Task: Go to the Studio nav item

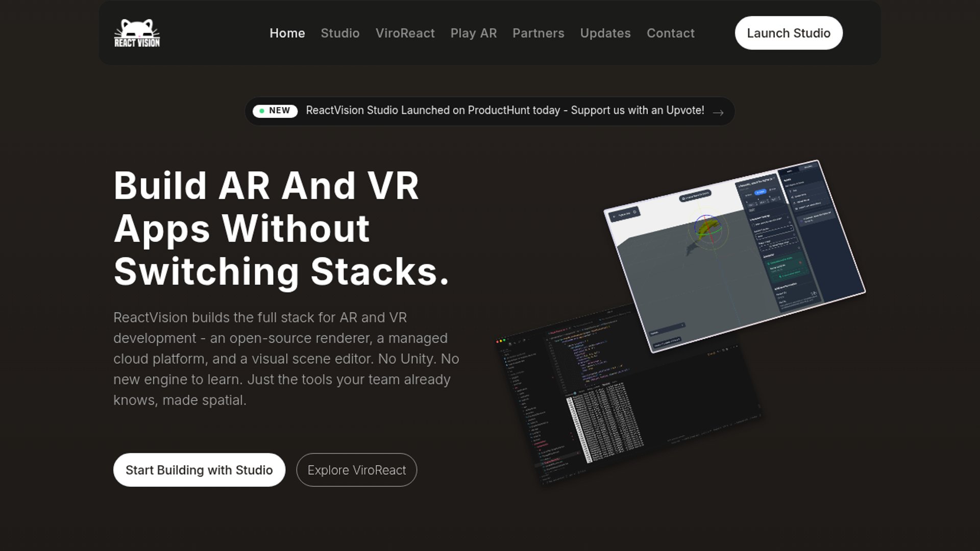Action: (340, 33)
